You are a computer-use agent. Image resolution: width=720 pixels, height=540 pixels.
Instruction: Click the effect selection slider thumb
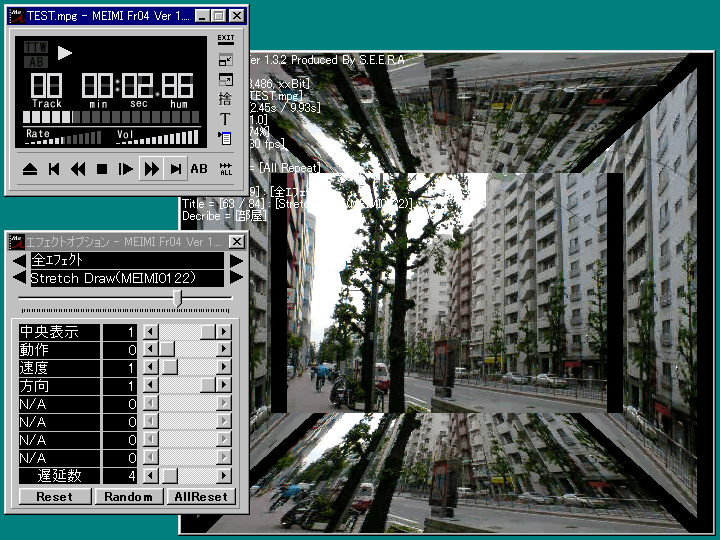coord(178,298)
